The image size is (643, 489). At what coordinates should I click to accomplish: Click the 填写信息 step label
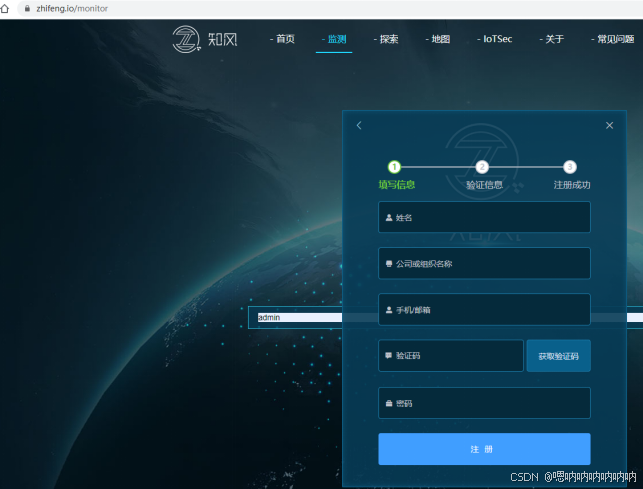pyautogui.click(x=397, y=185)
